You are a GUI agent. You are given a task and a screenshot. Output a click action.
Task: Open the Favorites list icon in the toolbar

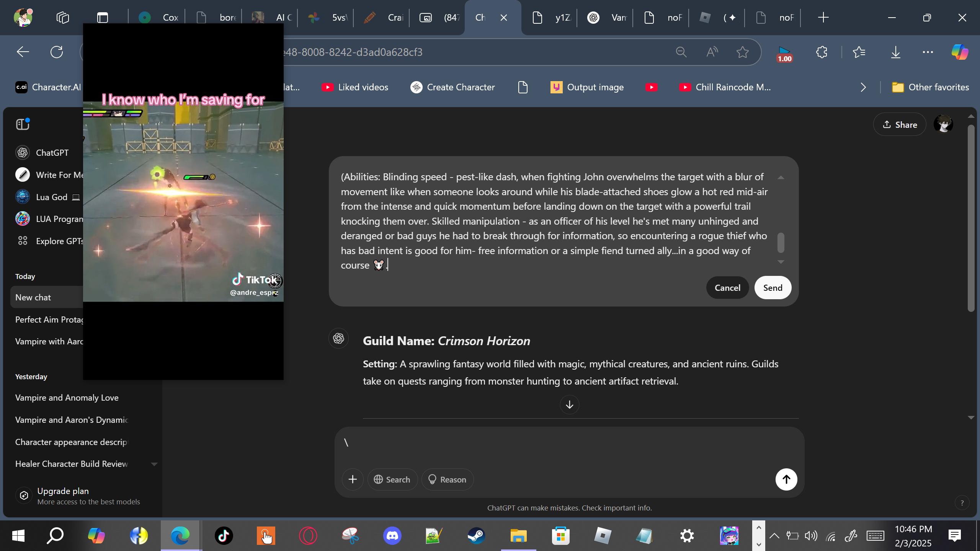(x=859, y=52)
